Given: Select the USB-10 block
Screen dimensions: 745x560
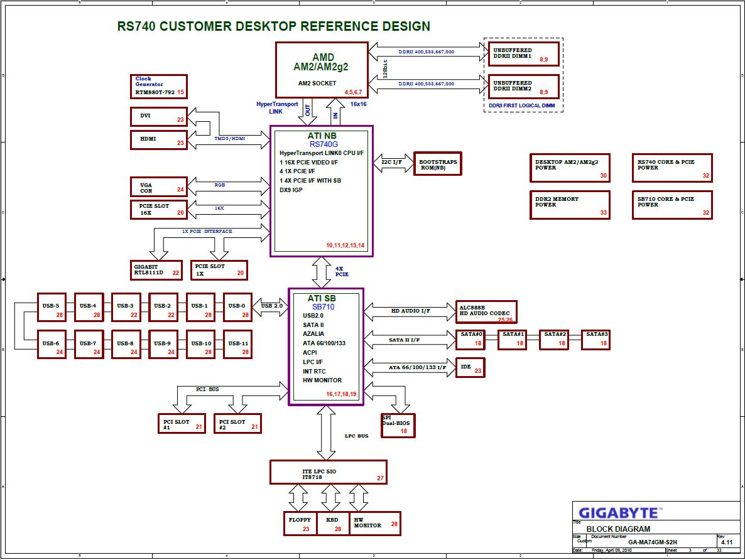Looking at the screenshot, I should click(x=200, y=345).
